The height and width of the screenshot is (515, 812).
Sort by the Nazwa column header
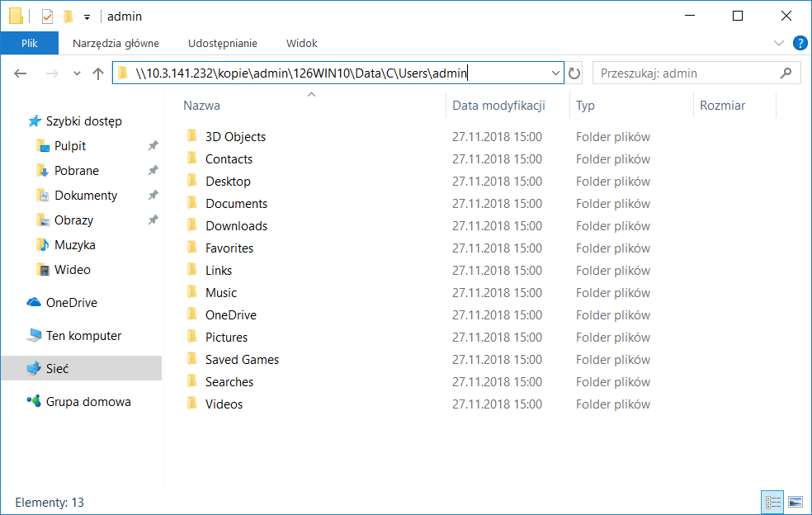pos(201,105)
